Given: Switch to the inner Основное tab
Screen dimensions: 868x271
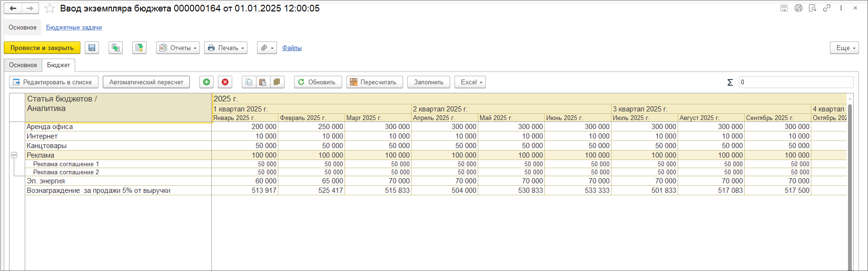Looking at the screenshot, I should (x=23, y=65).
